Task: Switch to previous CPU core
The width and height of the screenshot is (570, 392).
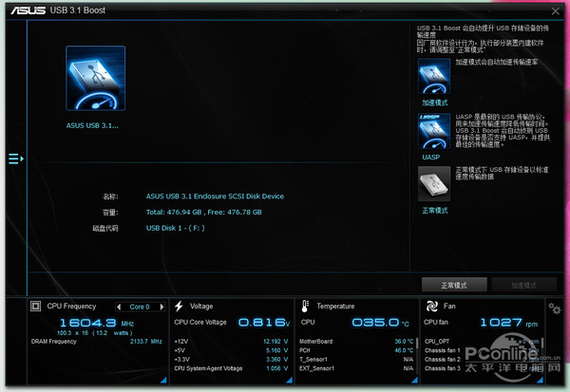Action: coord(119,307)
